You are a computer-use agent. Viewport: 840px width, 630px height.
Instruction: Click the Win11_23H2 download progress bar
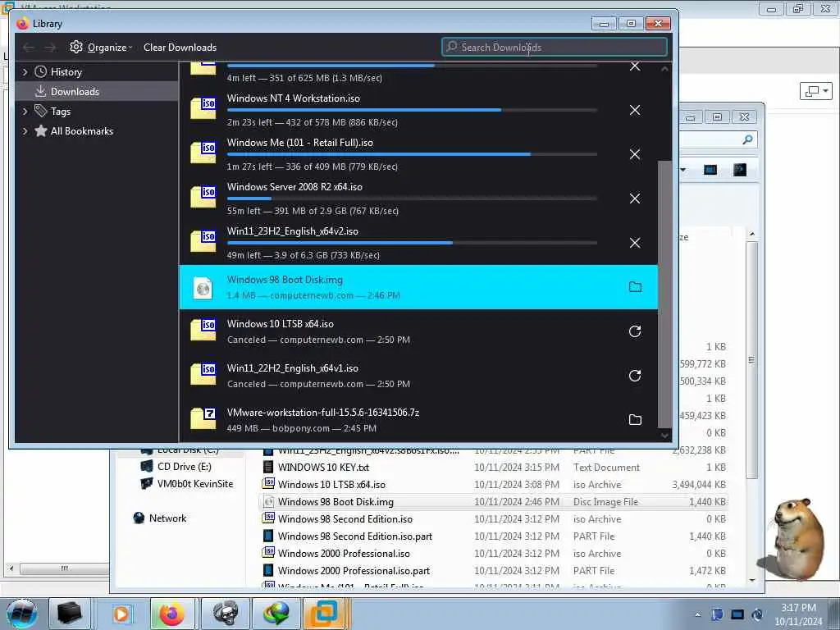click(x=412, y=243)
